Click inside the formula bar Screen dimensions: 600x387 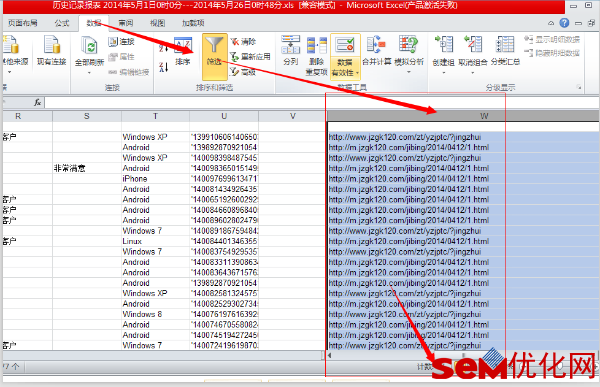point(321,102)
